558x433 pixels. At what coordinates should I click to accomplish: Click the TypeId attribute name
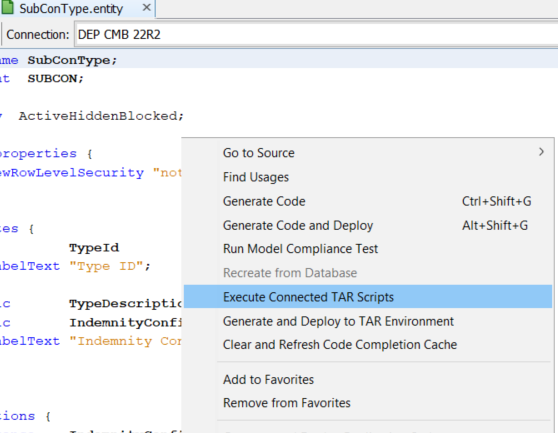click(x=94, y=248)
